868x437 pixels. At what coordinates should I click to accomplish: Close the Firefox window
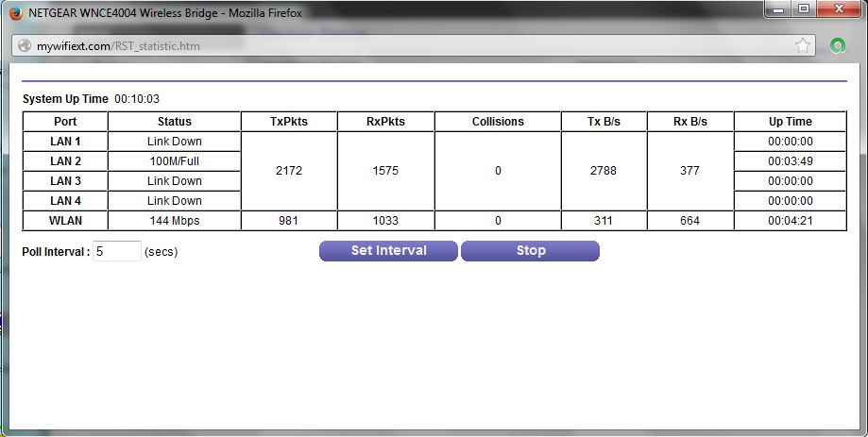click(x=840, y=9)
